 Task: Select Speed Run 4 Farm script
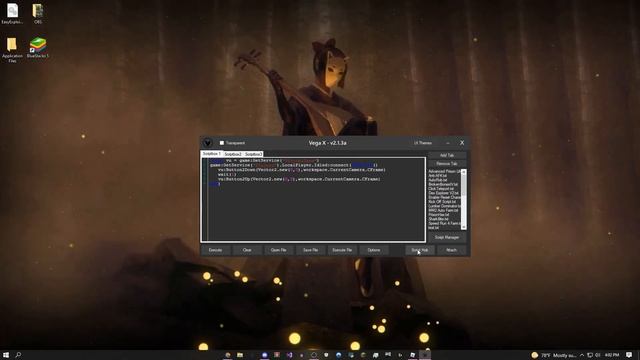(x=444, y=223)
